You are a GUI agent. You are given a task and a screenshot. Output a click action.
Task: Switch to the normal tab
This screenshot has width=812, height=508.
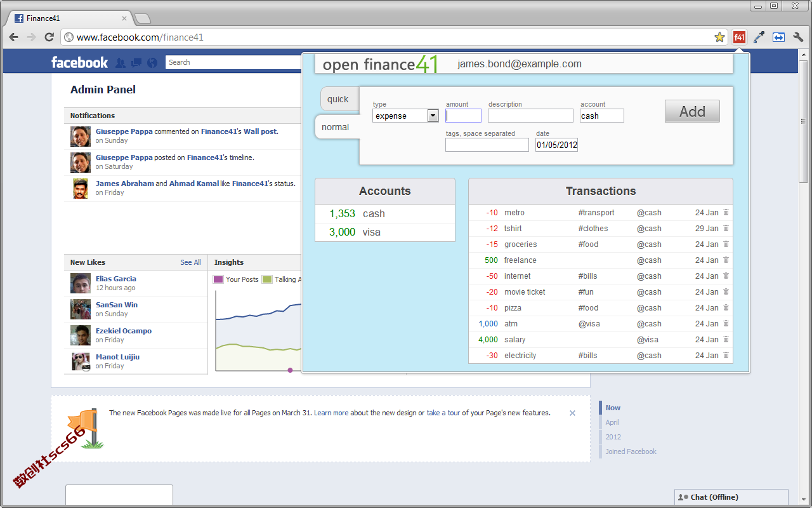[336, 127]
